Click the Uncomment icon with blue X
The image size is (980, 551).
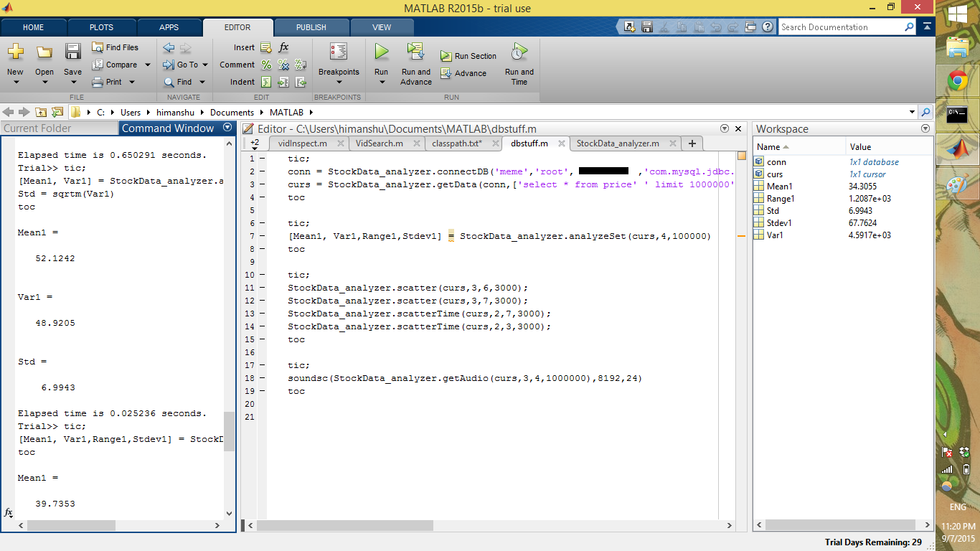(x=283, y=65)
